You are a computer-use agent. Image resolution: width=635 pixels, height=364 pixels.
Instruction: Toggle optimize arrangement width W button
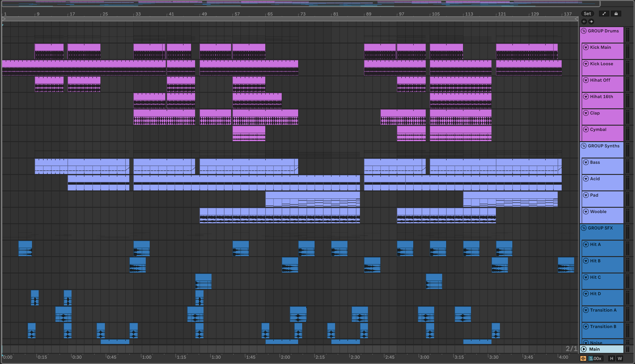coord(619,358)
